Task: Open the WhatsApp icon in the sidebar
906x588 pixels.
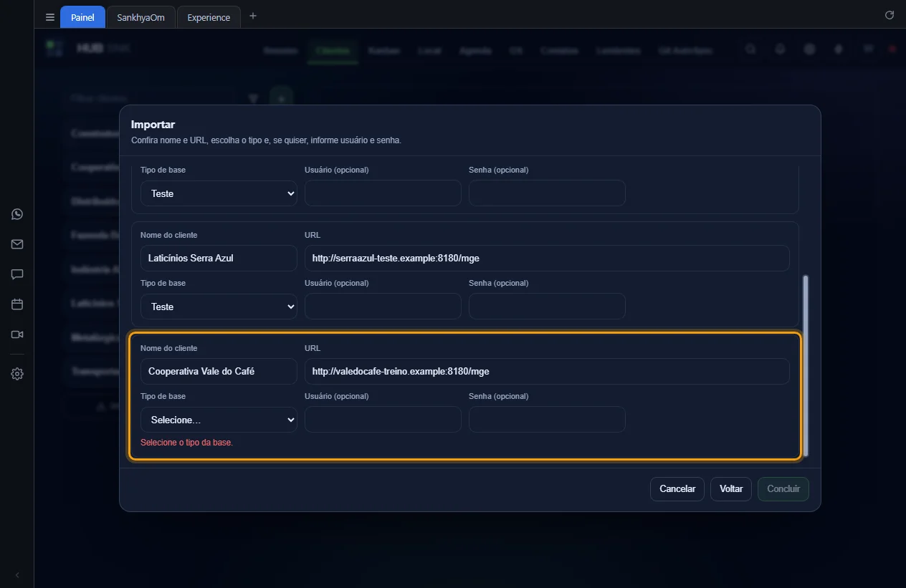Action: click(x=17, y=214)
